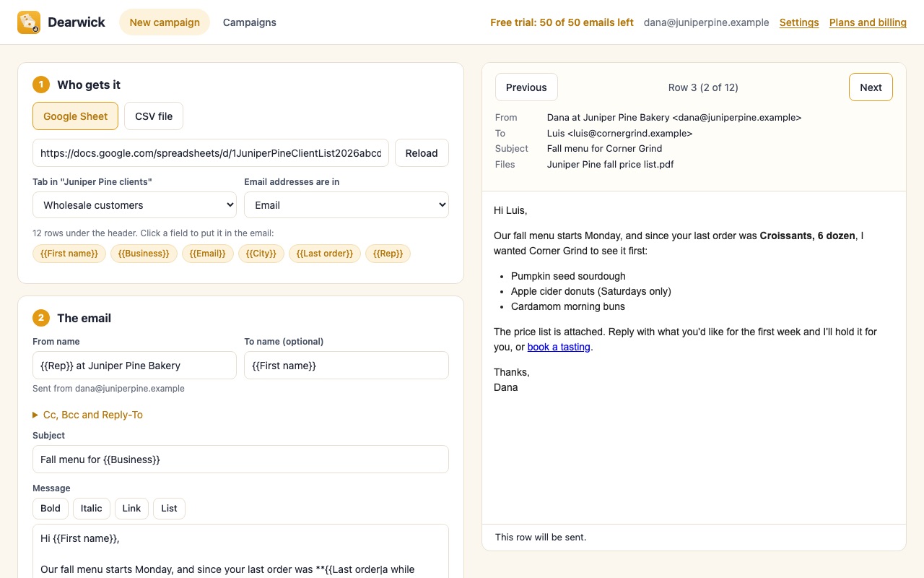Open the 'book a tasting' link

coord(559,347)
